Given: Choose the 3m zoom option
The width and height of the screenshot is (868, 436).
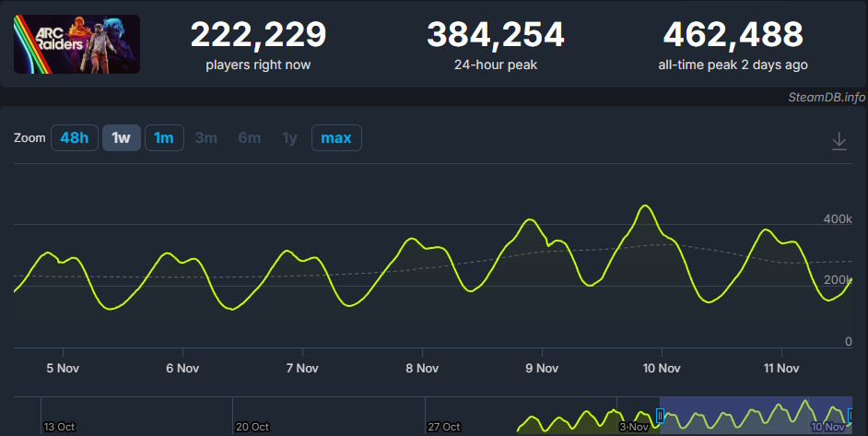Looking at the screenshot, I should click(205, 138).
